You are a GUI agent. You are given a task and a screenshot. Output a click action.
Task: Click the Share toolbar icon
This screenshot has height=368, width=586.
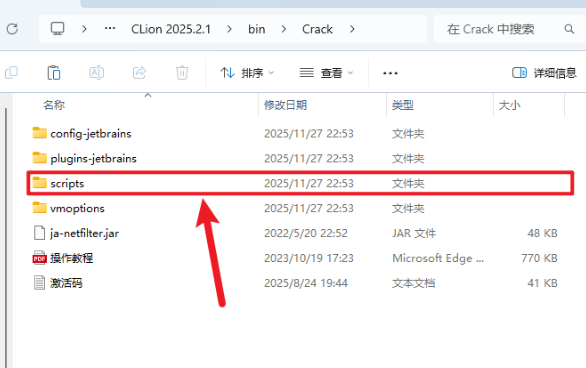(x=140, y=72)
